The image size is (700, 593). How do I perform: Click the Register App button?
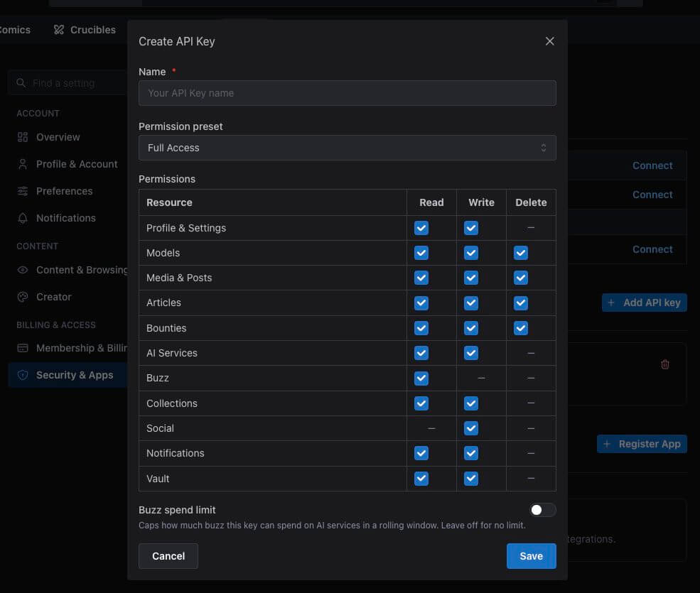pyautogui.click(x=642, y=444)
